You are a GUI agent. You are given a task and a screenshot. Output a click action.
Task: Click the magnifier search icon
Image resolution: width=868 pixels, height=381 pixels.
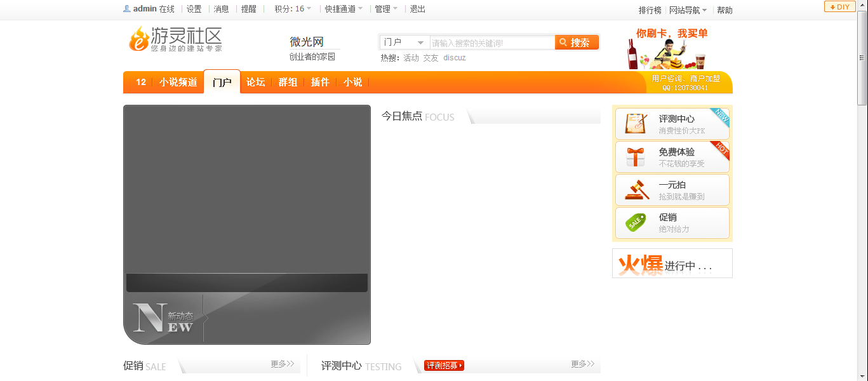click(x=563, y=42)
